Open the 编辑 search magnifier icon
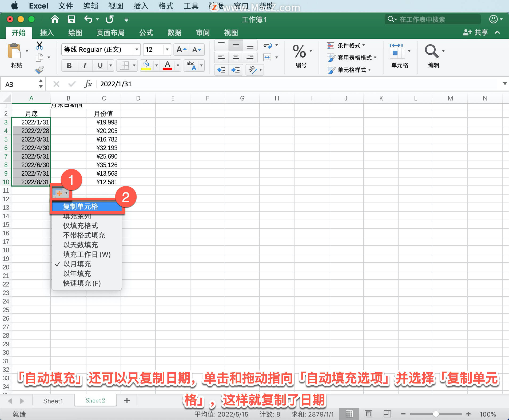The width and height of the screenshot is (509, 420). coord(432,51)
